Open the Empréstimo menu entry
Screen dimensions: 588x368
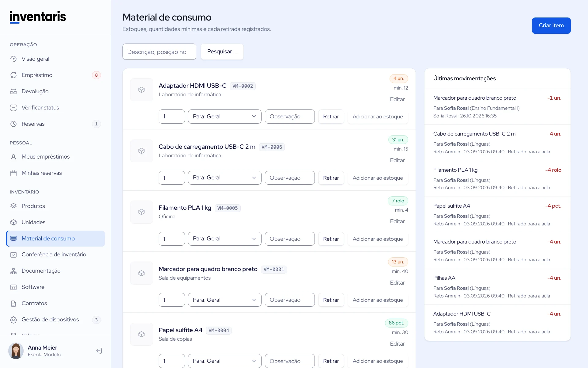(x=55, y=75)
